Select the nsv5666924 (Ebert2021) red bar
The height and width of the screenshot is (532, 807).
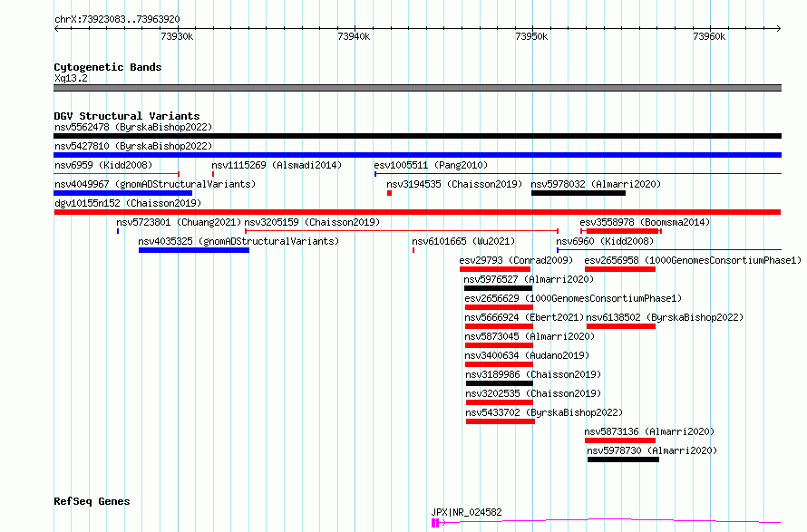pyautogui.click(x=499, y=326)
